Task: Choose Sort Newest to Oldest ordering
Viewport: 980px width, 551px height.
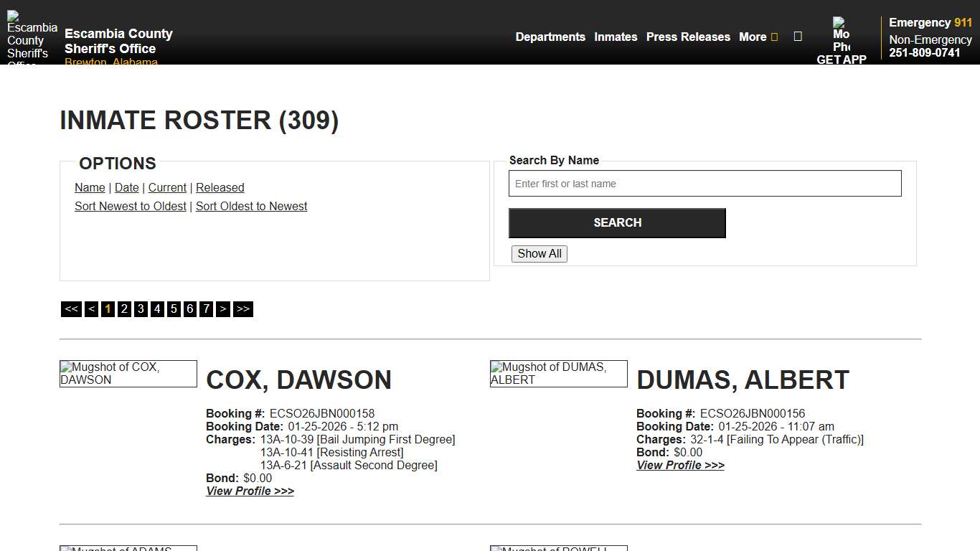Action: tap(130, 206)
